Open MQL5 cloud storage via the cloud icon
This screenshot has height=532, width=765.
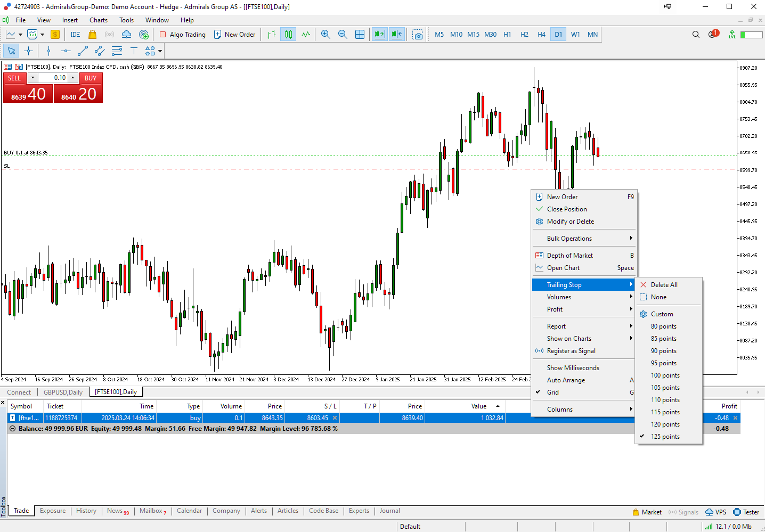point(126,34)
